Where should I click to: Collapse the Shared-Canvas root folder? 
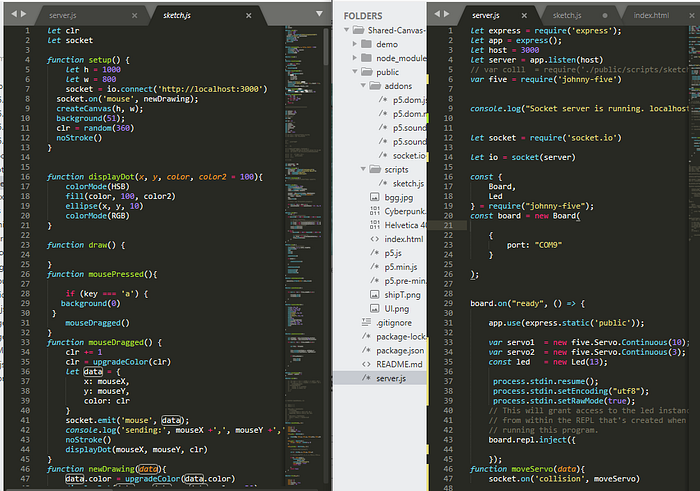(346, 30)
